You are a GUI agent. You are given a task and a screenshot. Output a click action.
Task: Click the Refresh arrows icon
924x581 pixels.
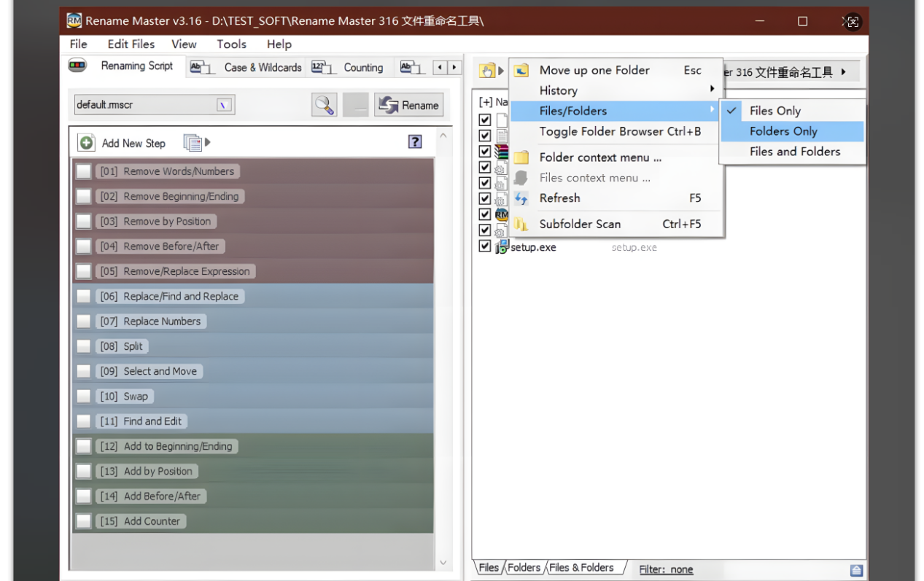click(x=521, y=198)
